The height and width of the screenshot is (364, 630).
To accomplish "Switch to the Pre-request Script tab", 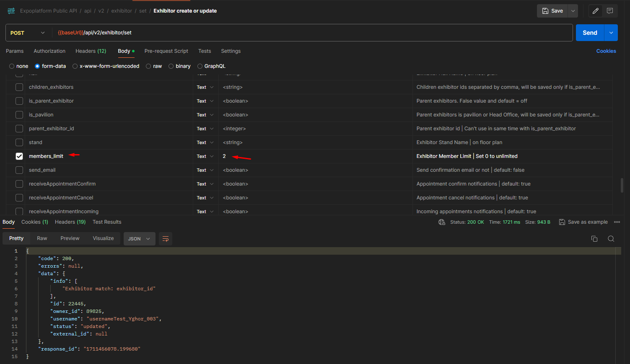I will pos(166,51).
